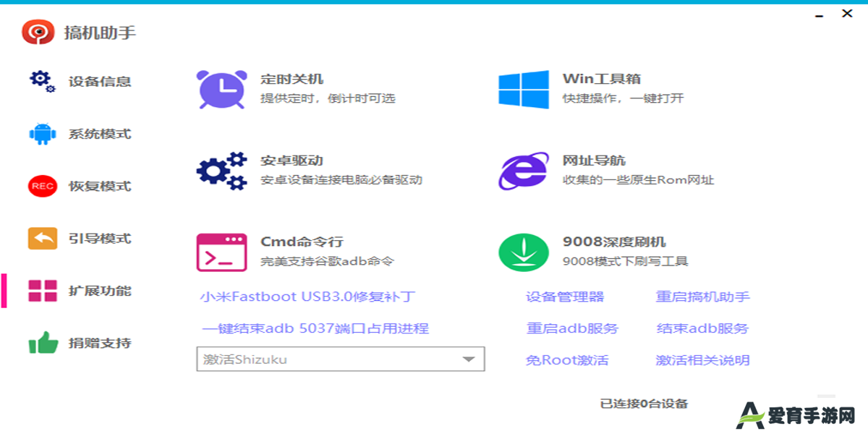The width and height of the screenshot is (868, 434).
Task: Open the 捐赠支持 page
Action: click(x=100, y=343)
